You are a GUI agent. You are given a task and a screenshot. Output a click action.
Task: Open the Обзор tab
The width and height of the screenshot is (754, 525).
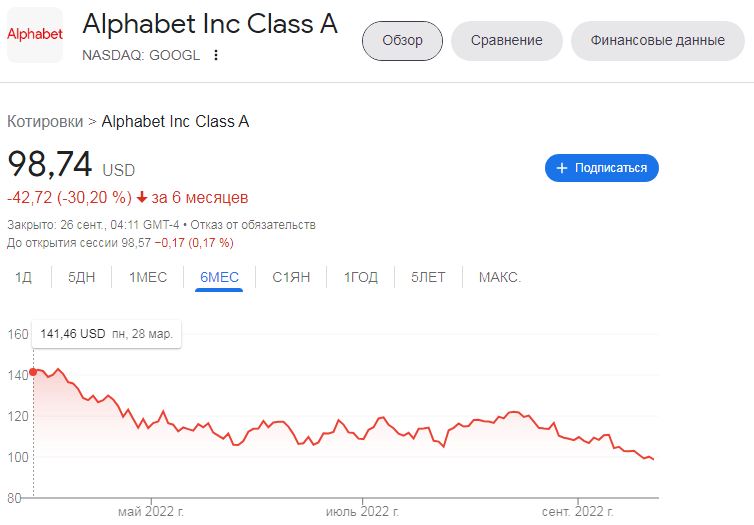pyautogui.click(x=402, y=41)
